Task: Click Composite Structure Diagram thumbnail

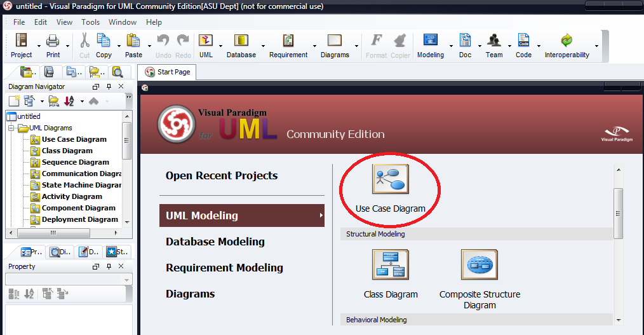Action: pyautogui.click(x=480, y=264)
